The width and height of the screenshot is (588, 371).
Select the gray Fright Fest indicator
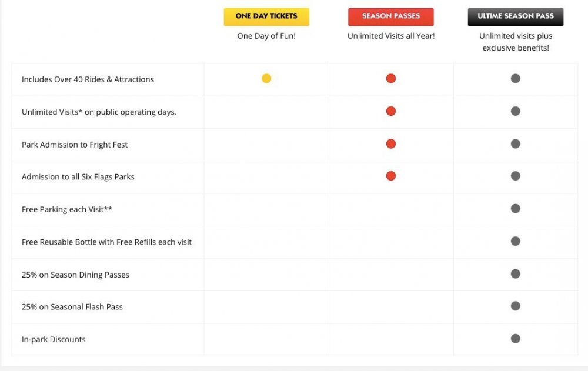515,143
